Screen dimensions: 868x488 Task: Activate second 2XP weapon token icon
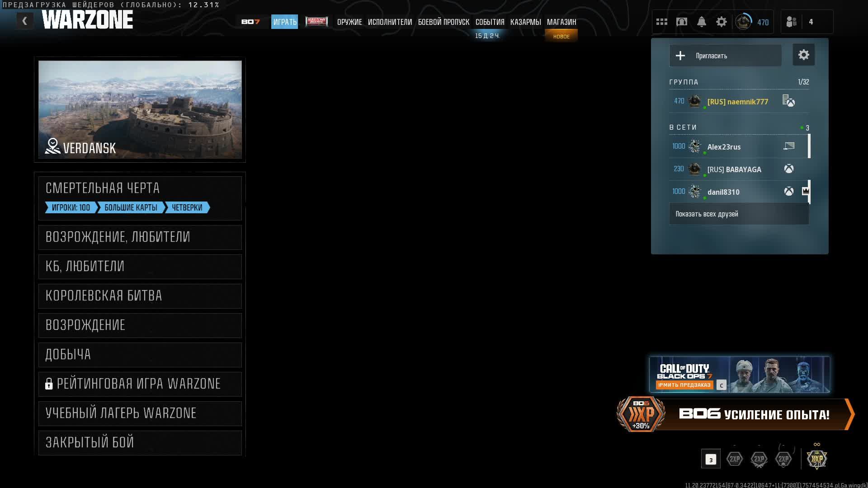coord(759,459)
